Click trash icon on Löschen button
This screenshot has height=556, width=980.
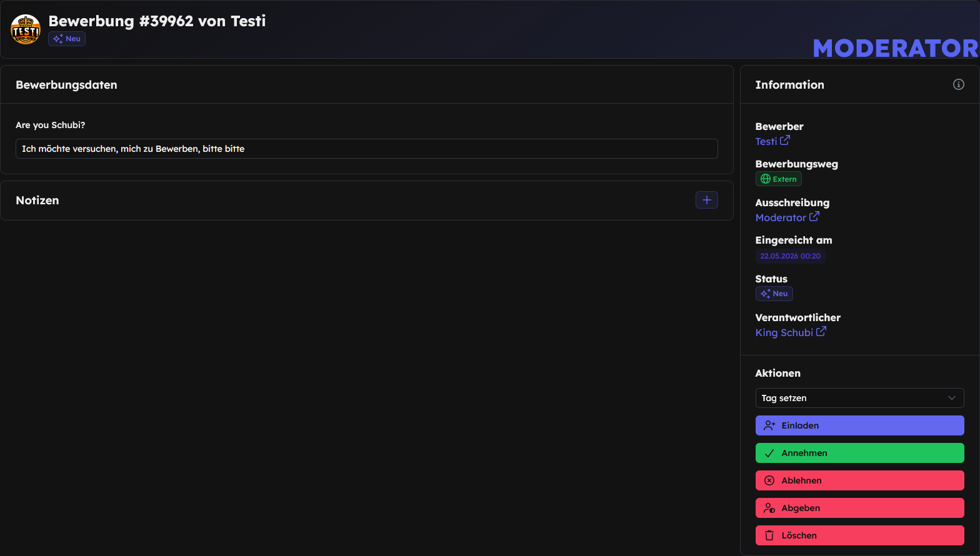[769, 535]
